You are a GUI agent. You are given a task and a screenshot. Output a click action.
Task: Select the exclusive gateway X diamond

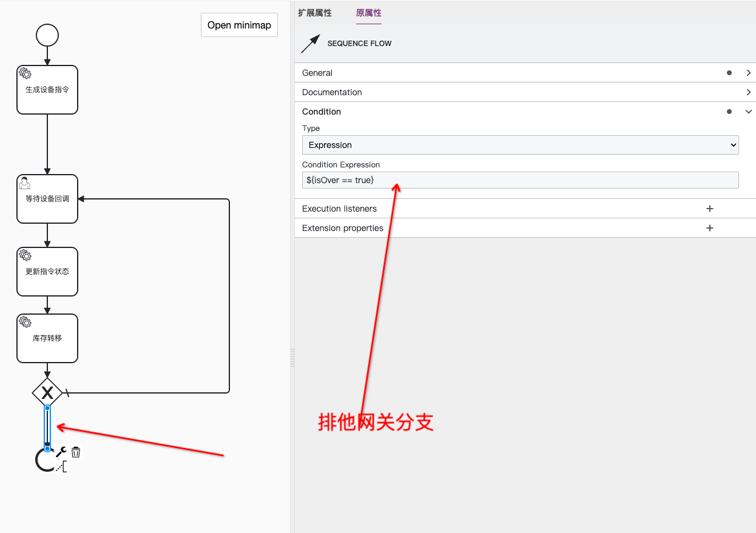(x=47, y=392)
